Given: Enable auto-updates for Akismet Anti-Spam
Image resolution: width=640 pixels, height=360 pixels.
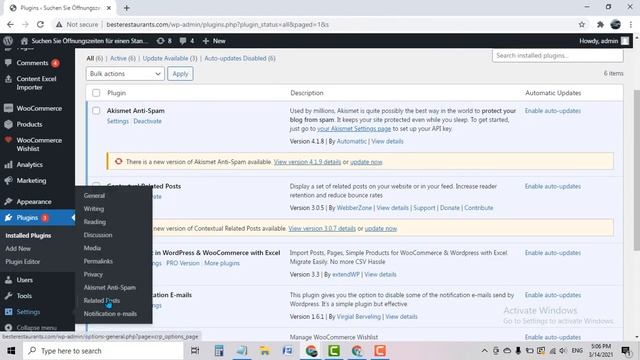Looking at the screenshot, I should click(553, 111).
